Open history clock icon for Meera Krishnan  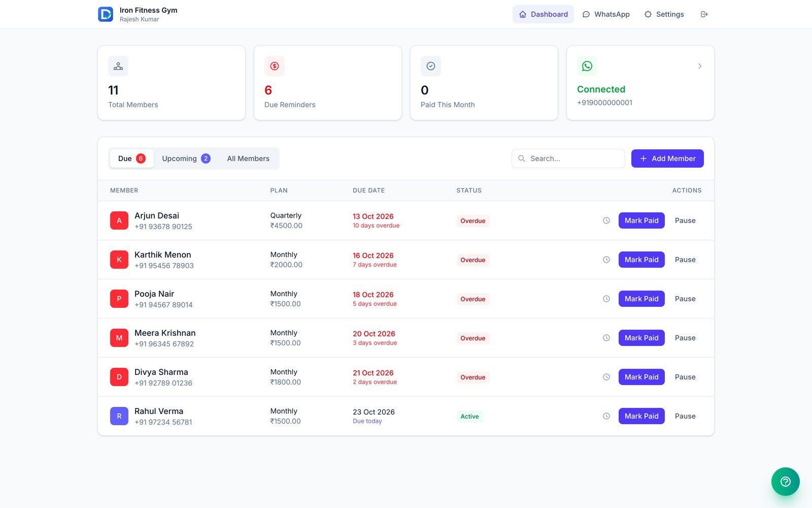[606, 338]
